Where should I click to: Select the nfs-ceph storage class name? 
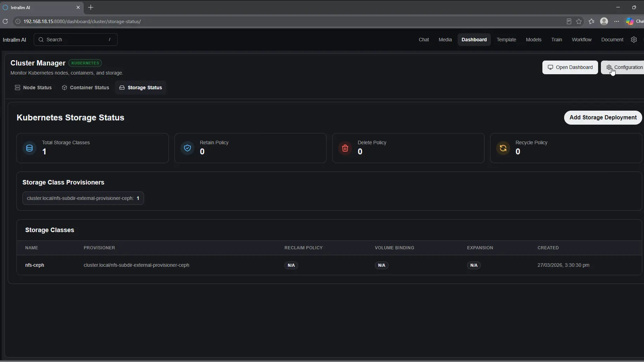coord(35,265)
